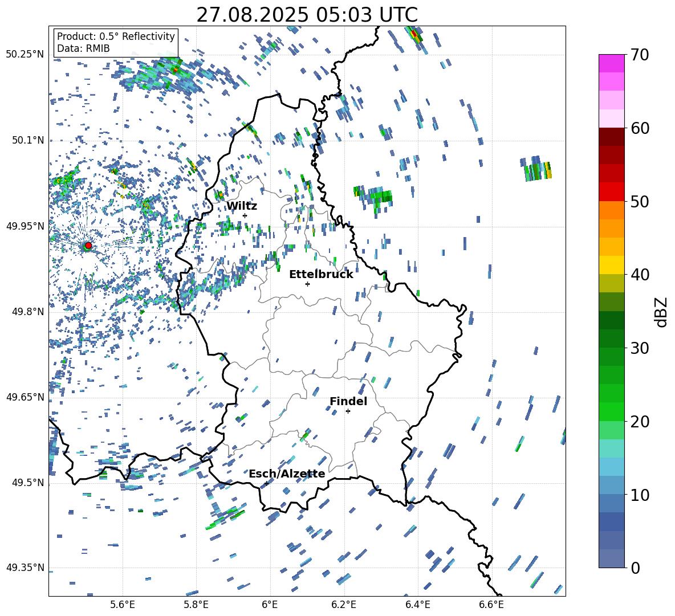675x616 pixels.
Task: Click the 49.35°N latitude label
Action: coord(25,568)
